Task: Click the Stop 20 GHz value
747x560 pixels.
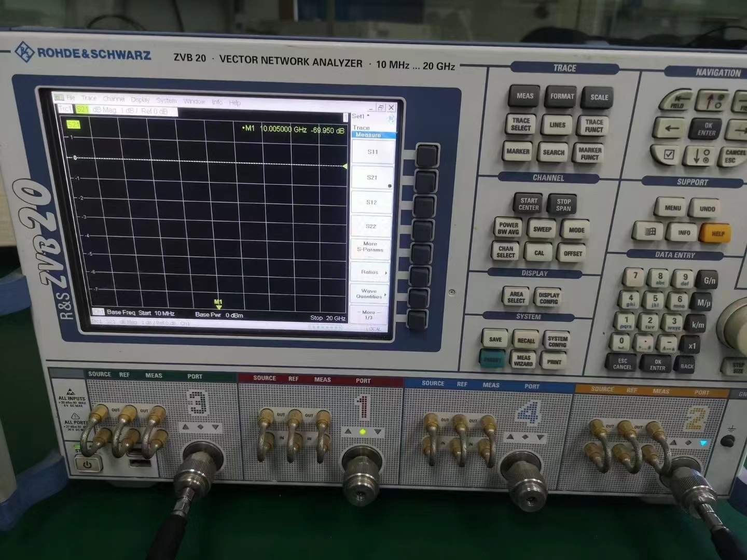Action: coord(328,318)
